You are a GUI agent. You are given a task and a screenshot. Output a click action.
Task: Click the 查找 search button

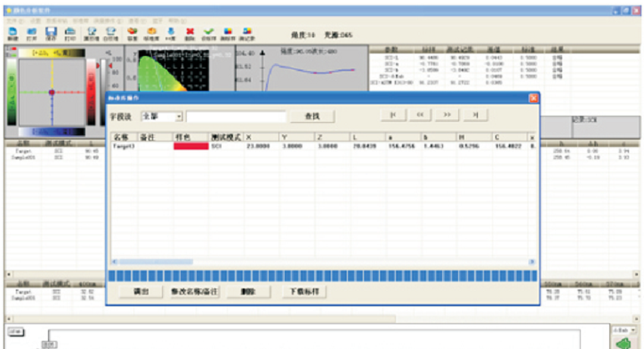[312, 117]
